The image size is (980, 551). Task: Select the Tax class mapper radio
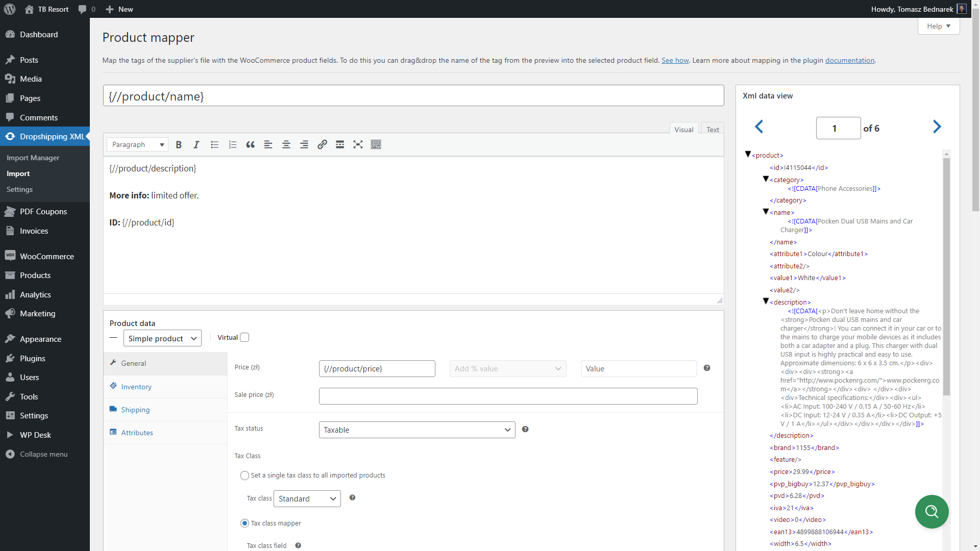click(x=244, y=523)
